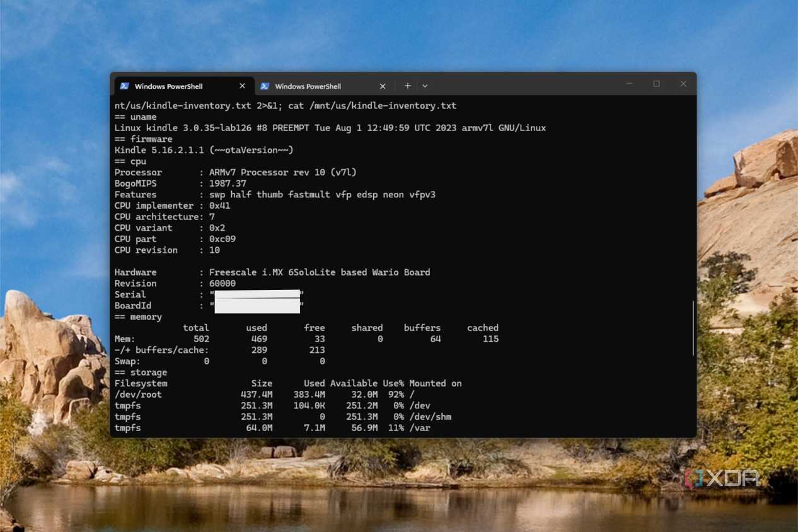Click the redacted BoardId value box
Image resolution: width=798 pixels, height=532 pixels.
(257, 306)
